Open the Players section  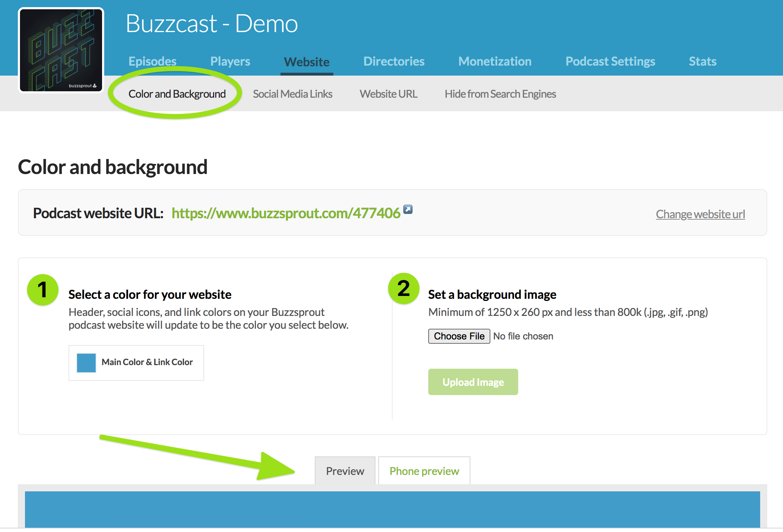coord(230,61)
